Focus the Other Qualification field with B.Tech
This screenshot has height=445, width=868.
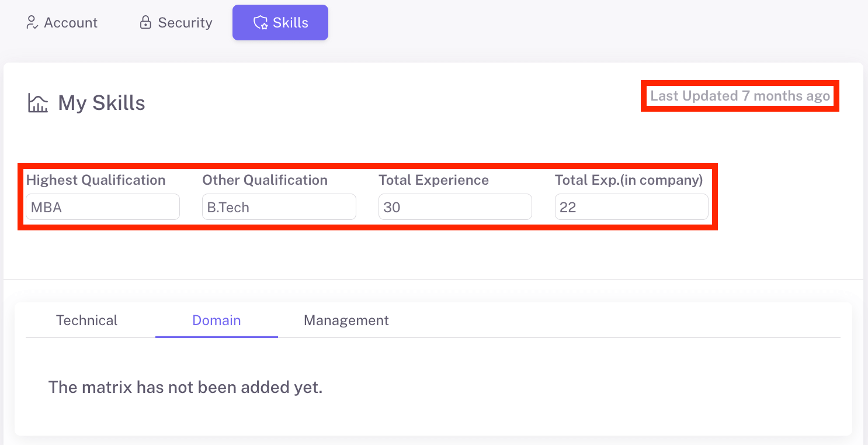(x=279, y=207)
